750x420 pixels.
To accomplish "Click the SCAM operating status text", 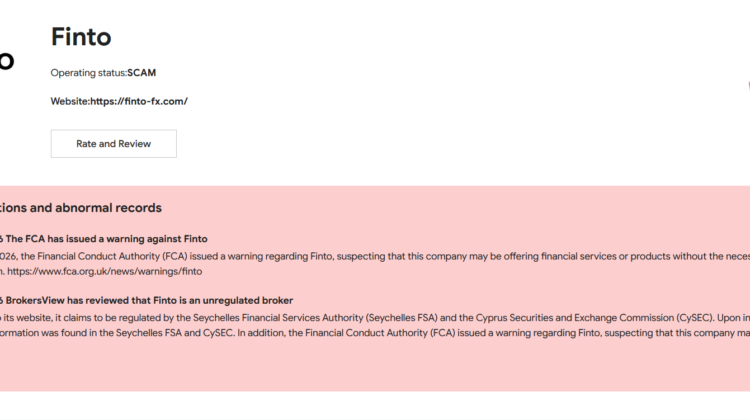I will point(141,73).
